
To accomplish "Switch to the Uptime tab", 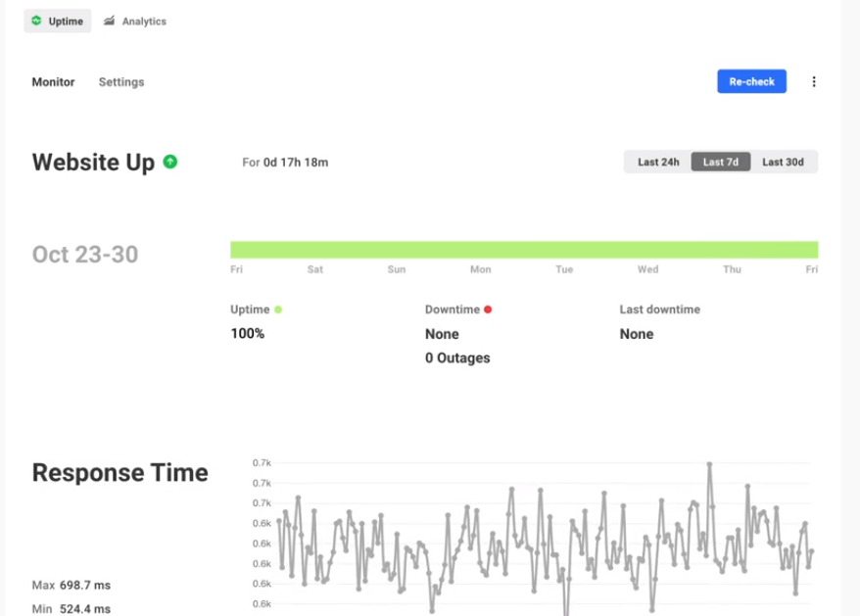I will point(58,21).
